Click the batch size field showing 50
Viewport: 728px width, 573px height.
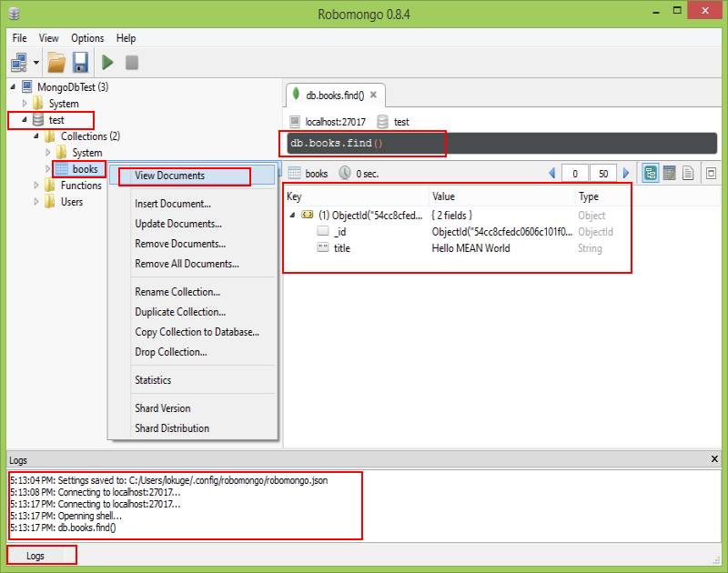[x=603, y=174]
